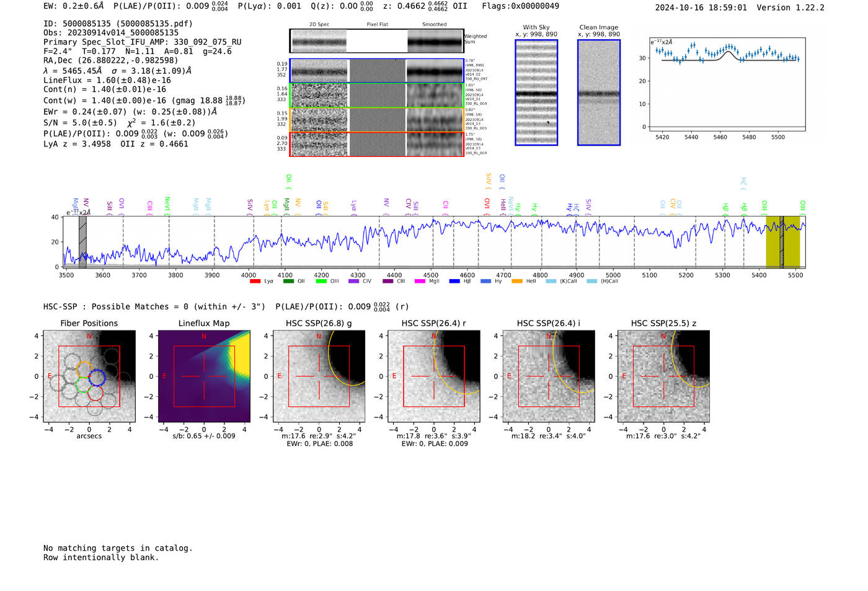Click the λ = 5465.45Å line
Viewport: 868px width, 591px height.
tap(118, 71)
